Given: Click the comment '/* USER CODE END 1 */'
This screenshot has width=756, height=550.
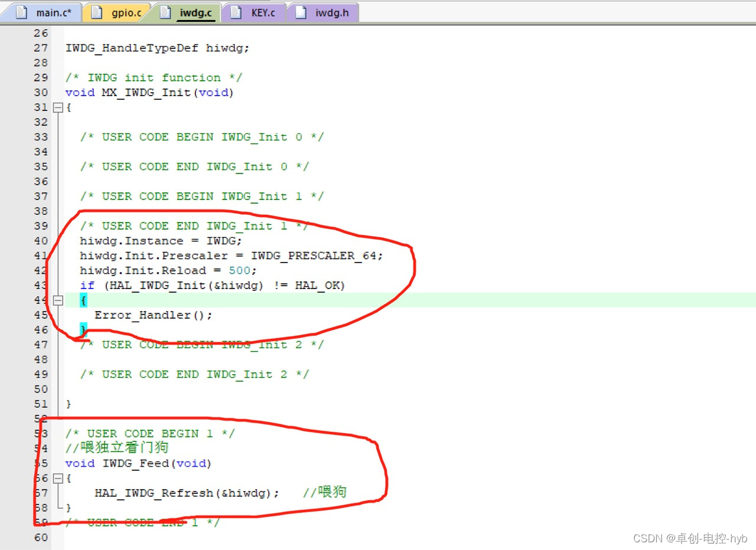Looking at the screenshot, I should [x=142, y=522].
